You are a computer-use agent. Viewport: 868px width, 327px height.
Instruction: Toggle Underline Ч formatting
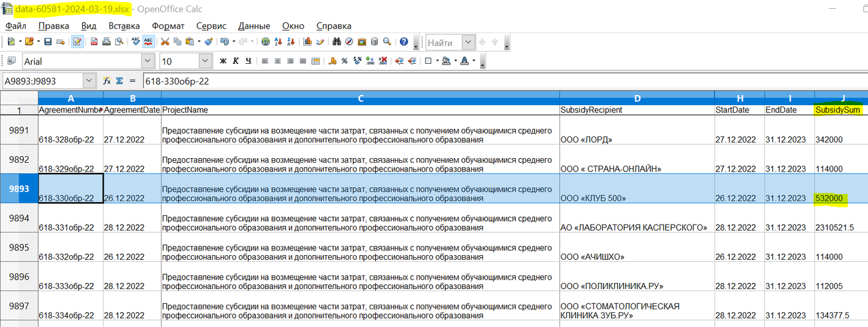(248, 61)
